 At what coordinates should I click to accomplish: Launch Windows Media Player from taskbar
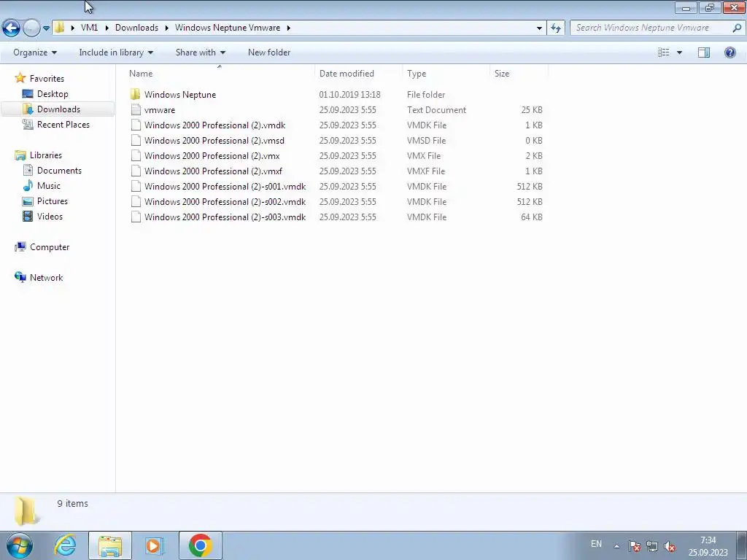coord(154,545)
